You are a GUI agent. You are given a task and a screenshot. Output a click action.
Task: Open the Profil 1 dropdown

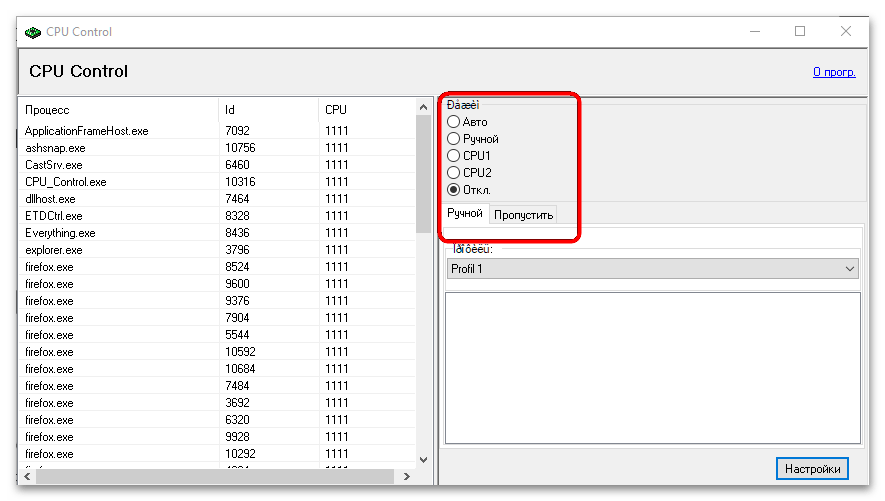coord(652,269)
